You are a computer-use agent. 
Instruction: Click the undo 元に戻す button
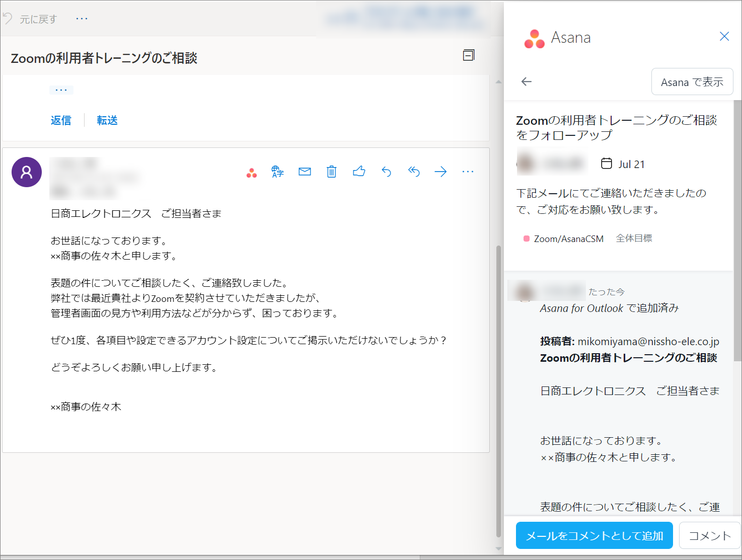tap(30, 19)
